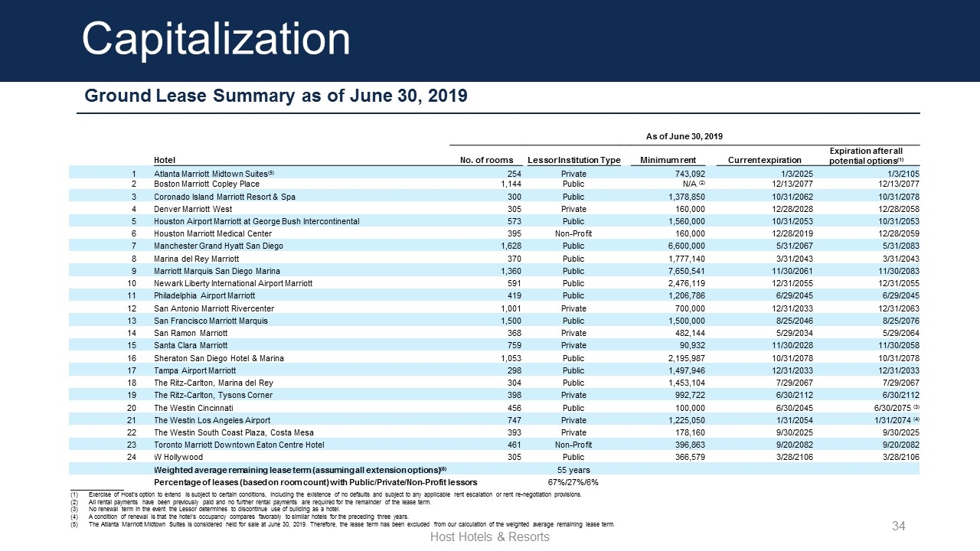Image resolution: width=980 pixels, height=551 pixels.
Task: Select Manchester Grand Hyatt San Diego
Action: coord(218,246)
